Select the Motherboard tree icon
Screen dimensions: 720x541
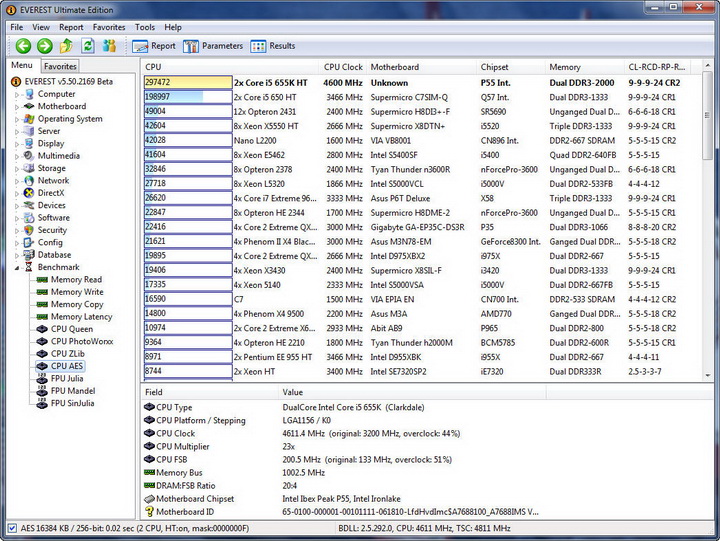pos(29,106)
